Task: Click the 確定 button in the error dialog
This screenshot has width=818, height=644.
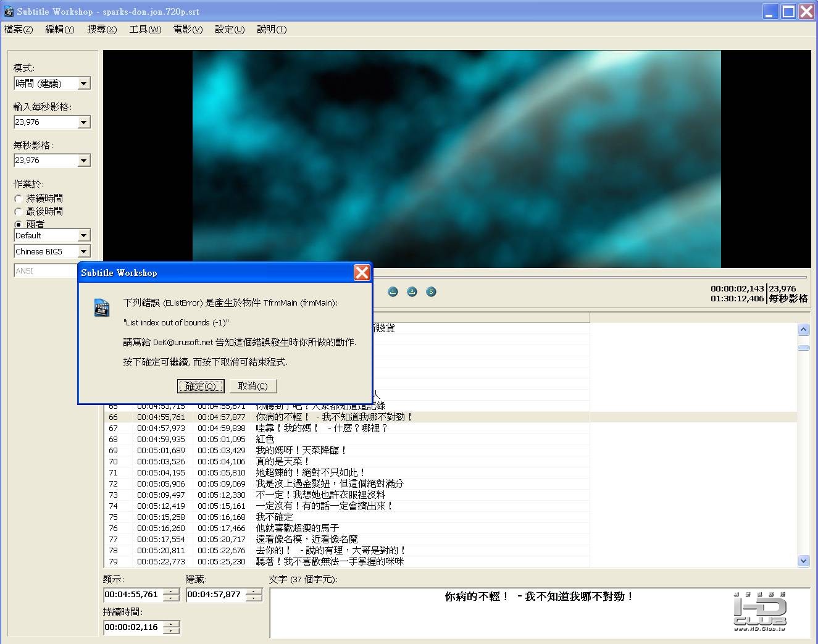Action: 201,386
